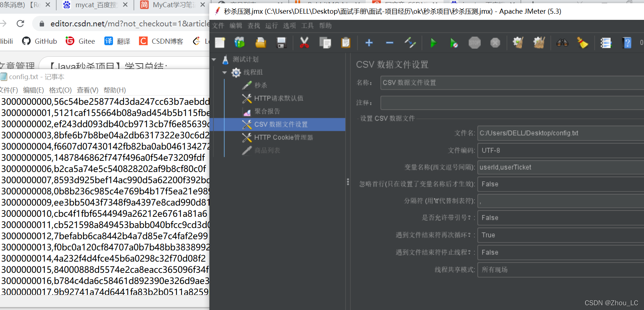
Task: Select the 秒杀 sampler in the tree
Action: pos(261,85)
